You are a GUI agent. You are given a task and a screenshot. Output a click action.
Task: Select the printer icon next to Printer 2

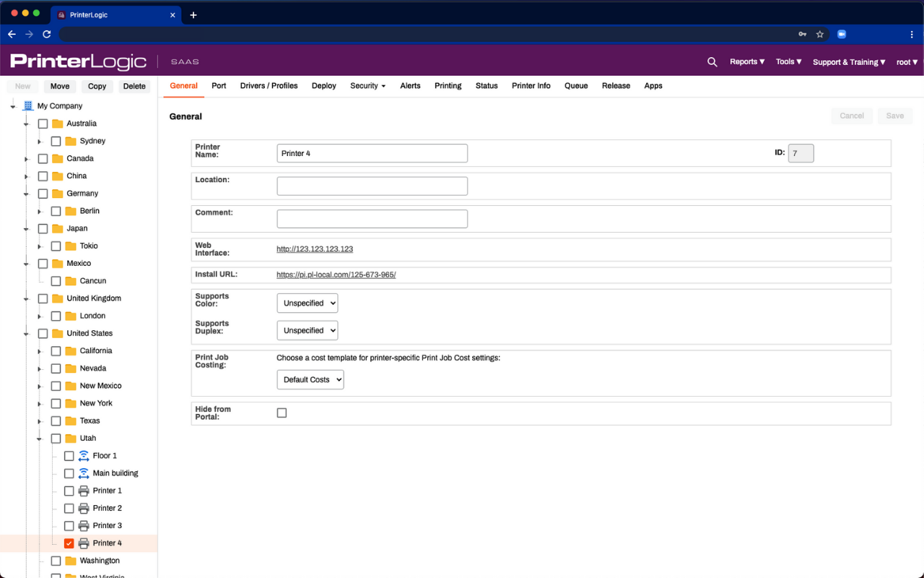click(x=83, y=508)
